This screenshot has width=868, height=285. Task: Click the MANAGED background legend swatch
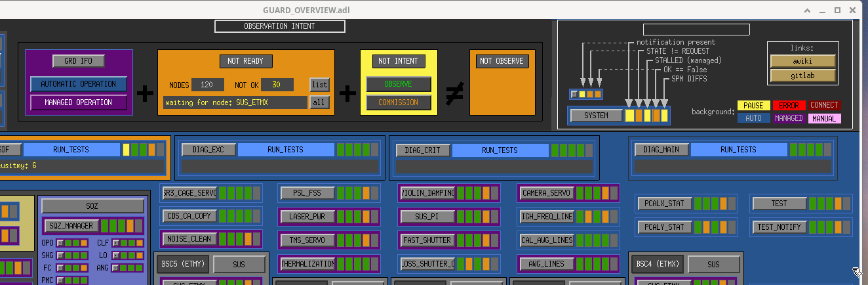click(789, 118)
